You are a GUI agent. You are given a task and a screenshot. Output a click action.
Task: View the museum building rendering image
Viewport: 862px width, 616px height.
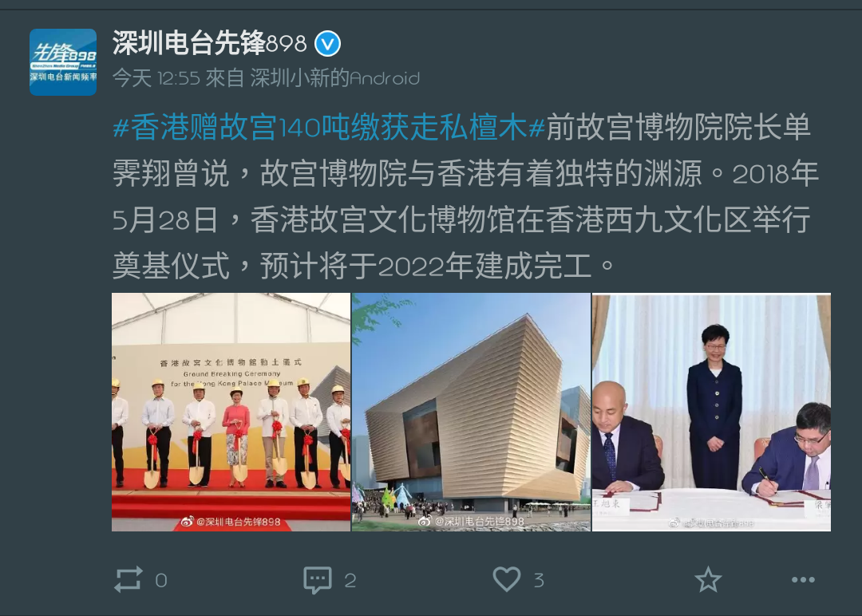tap(471, 413)
